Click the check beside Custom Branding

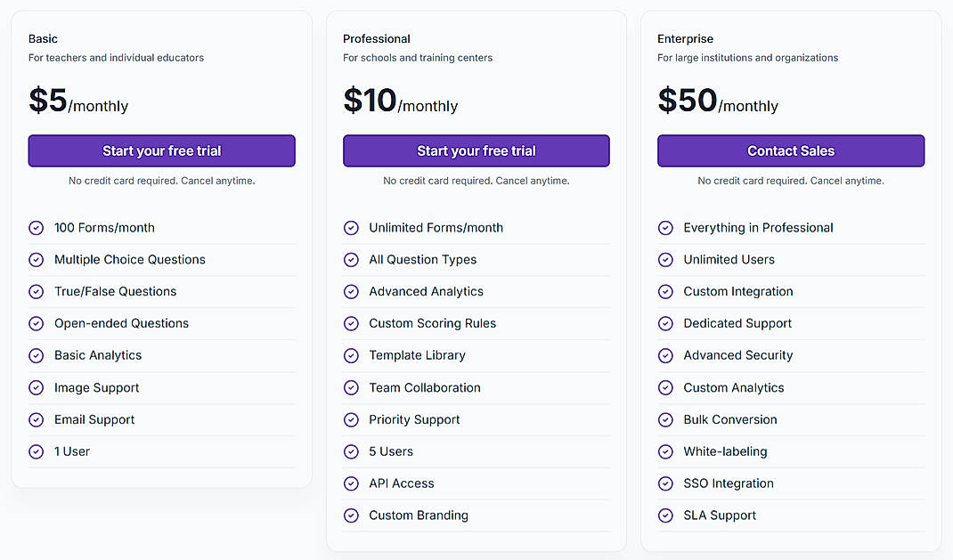pos(351,515)
